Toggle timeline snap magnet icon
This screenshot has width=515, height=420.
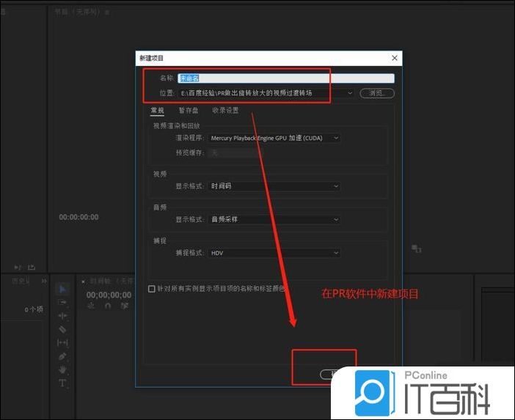108,306
